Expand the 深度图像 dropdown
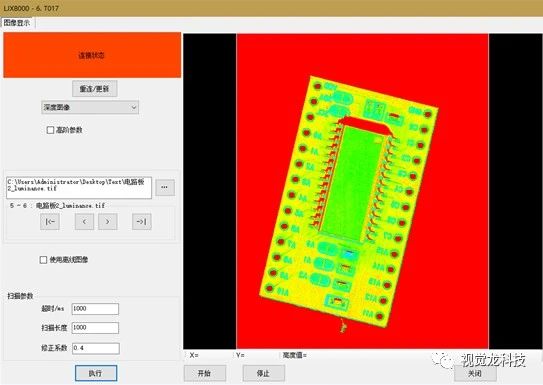Viewport: 543px width, 385px height. click(x=90, y=108)
